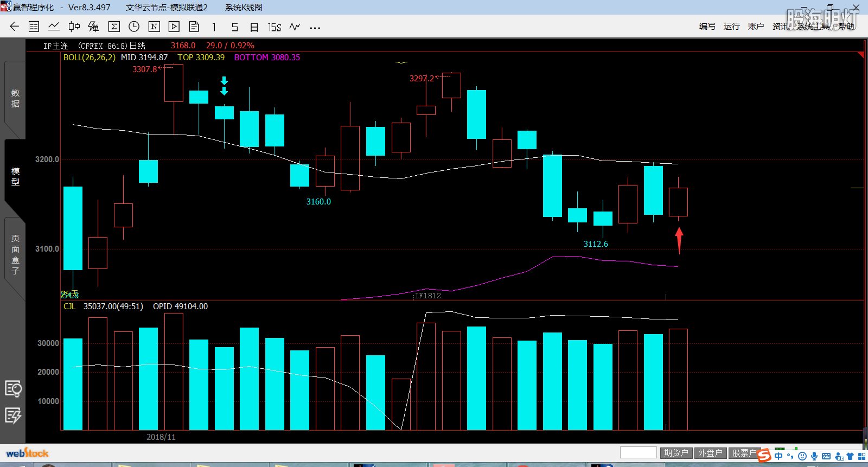
Task: Click the red corner marker at chart top-right
Action: tap(860, 55)
